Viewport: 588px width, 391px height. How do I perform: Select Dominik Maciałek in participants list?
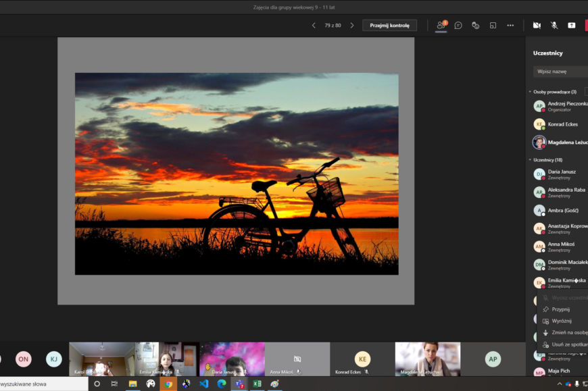tap(559, 265)
